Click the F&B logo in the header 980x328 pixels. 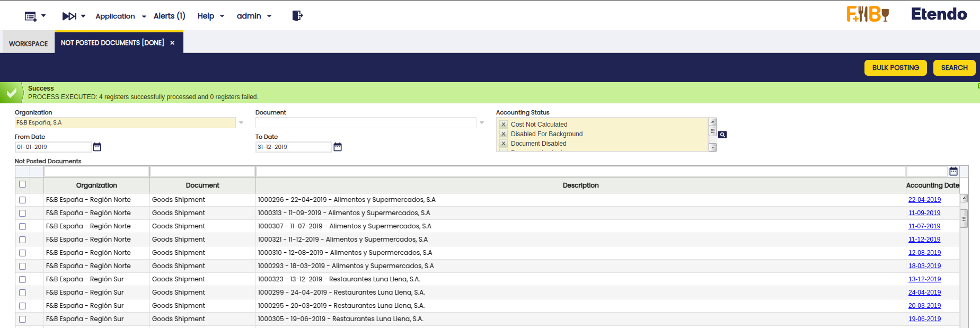coord(868,14)
